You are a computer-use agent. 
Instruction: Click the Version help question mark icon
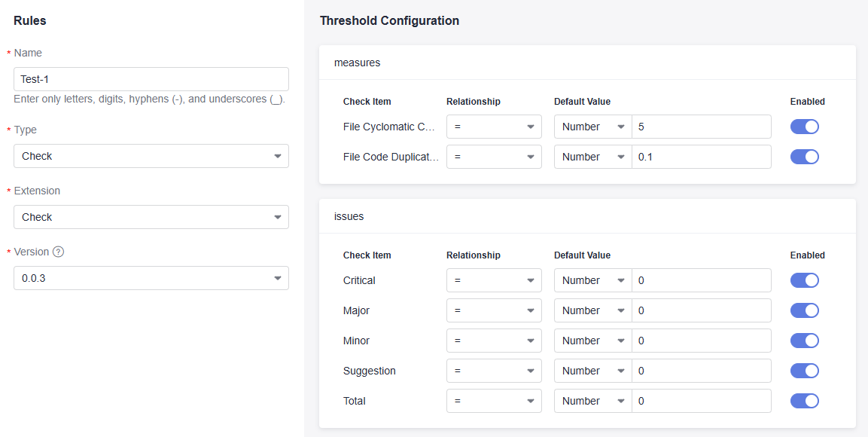tap(58, 252)
